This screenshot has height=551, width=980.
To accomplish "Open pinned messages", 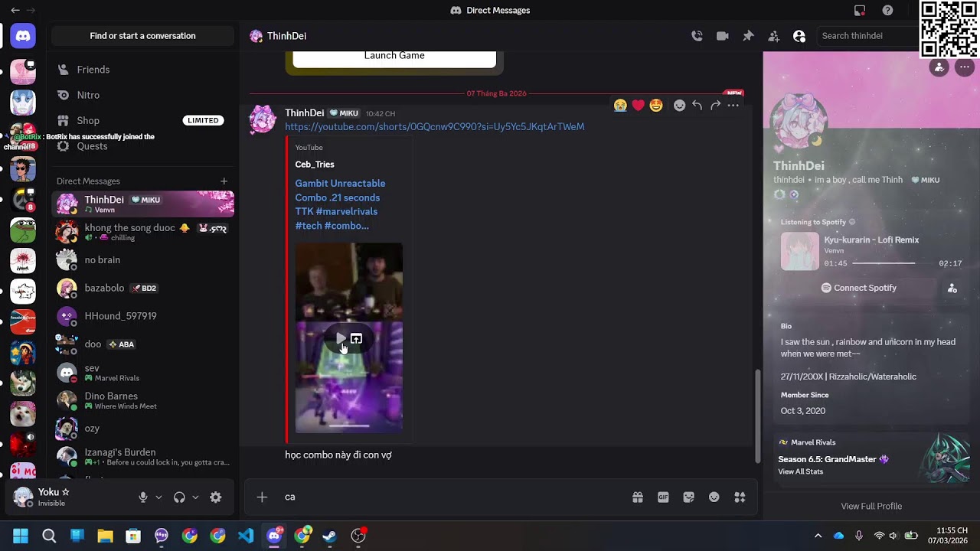I will [748, 36].
